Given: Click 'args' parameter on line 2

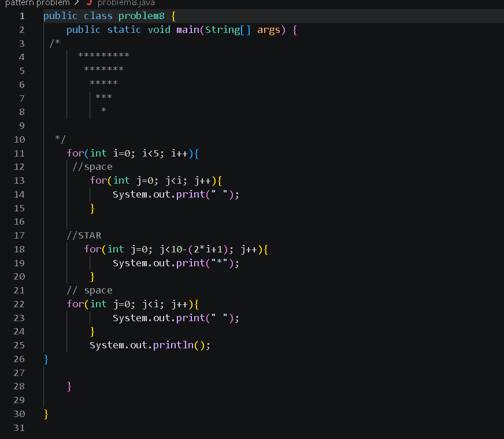Looking at the screenshot, I should (x=269, y=30).
